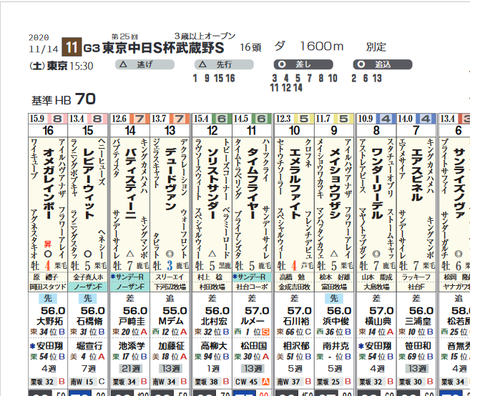
Task: Click odds value 12.6
Action: tap(119, 119)
